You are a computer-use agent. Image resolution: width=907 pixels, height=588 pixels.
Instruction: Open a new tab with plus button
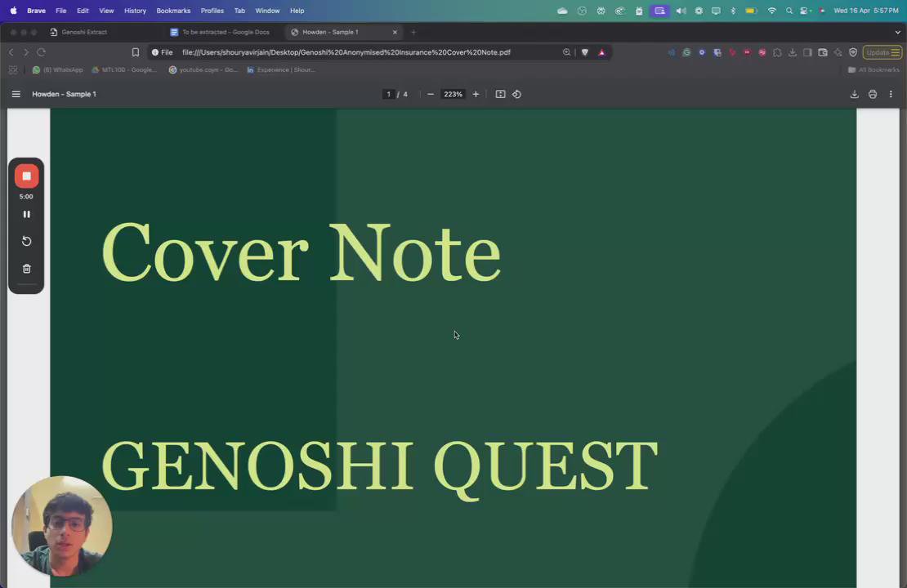click(x=413, y=33)
